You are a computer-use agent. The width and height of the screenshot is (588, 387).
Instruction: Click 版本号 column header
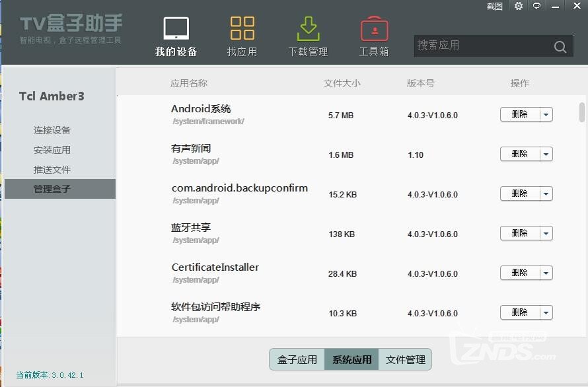click(x=421, y=83)
